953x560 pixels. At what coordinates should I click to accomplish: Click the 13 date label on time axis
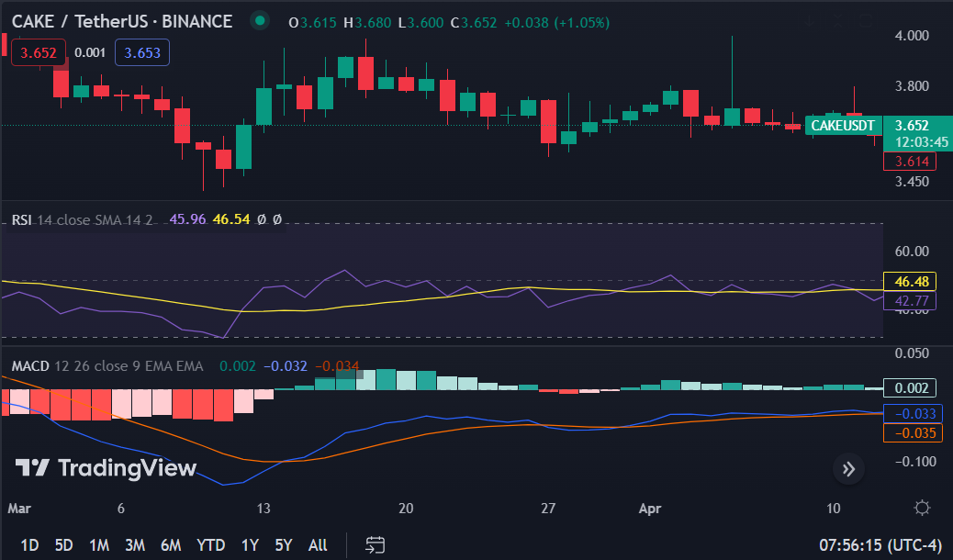pos(263,509)
